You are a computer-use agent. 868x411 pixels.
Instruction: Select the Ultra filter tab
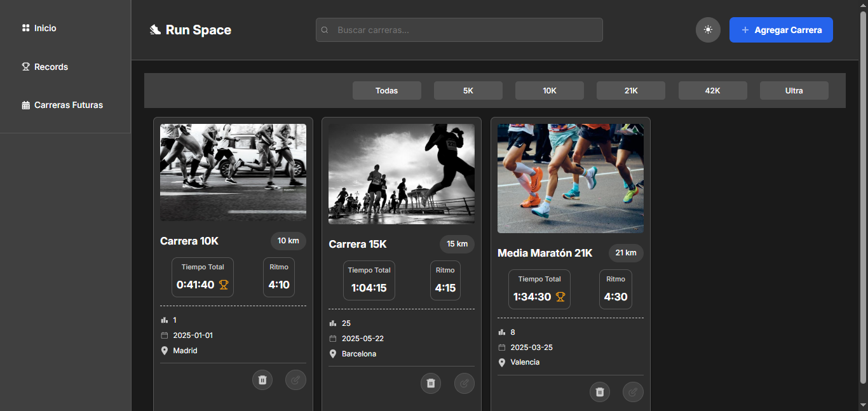point(794,90)
